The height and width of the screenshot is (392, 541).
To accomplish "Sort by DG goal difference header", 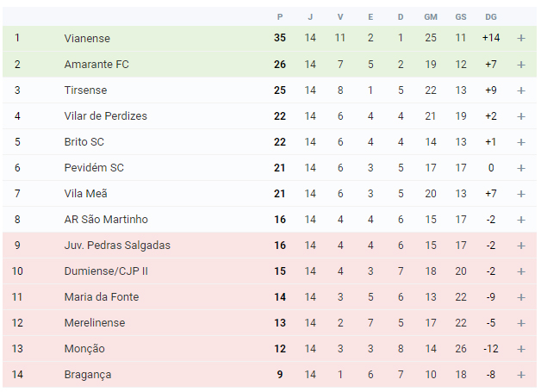I will (491, 17).
